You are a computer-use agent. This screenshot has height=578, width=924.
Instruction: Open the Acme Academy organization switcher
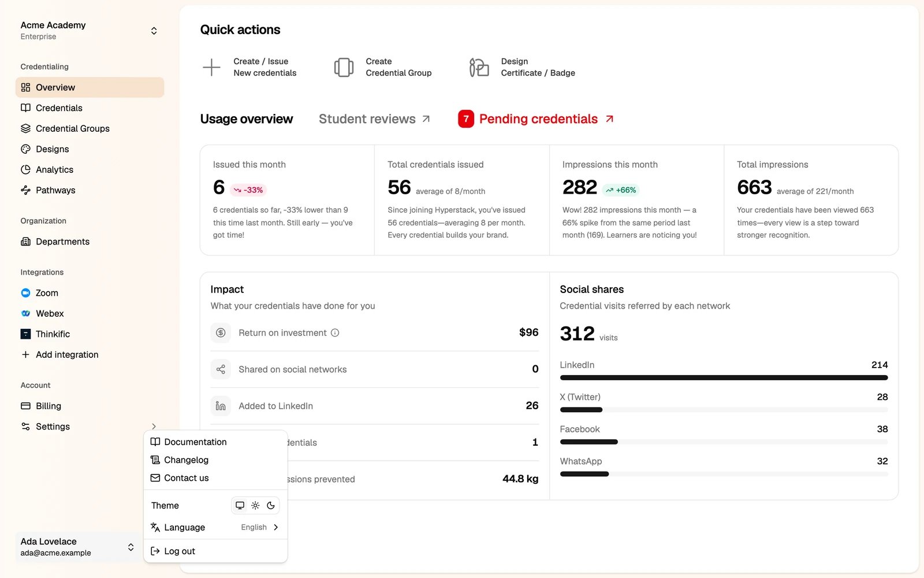point(90,31)
